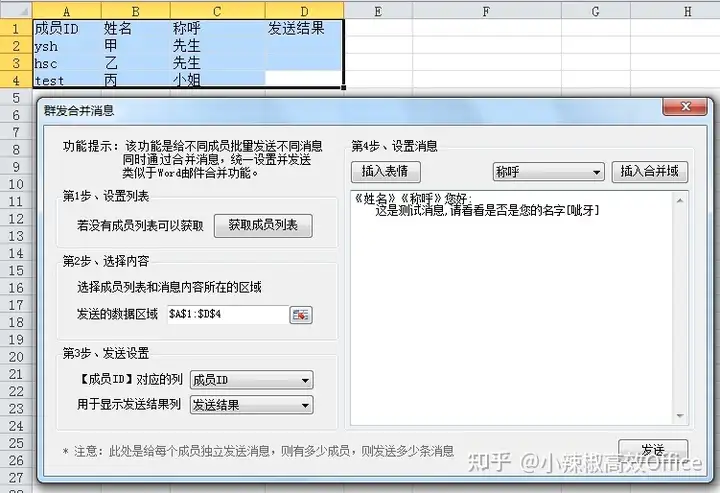Select column H header
The image size is (720, 493).
point(675,11)
